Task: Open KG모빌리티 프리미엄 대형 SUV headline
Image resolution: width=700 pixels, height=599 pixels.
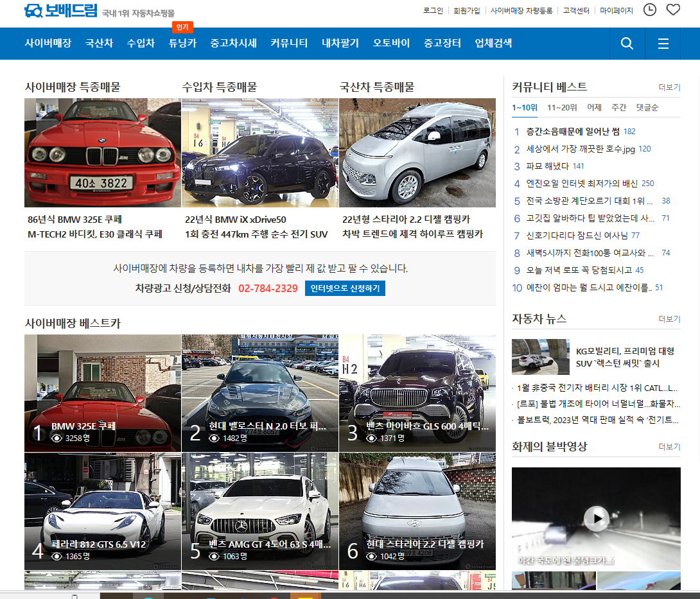Action: (625, 357)
